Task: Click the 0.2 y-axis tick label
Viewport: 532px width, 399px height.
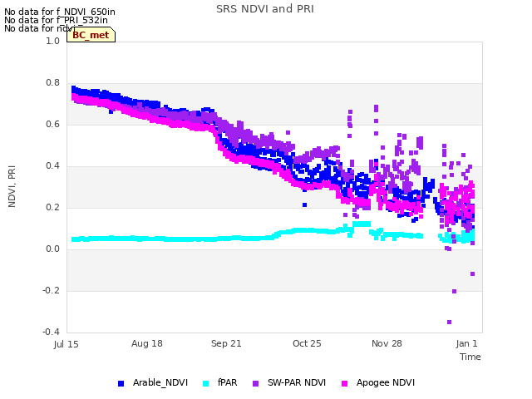Action: pos(52,207)
